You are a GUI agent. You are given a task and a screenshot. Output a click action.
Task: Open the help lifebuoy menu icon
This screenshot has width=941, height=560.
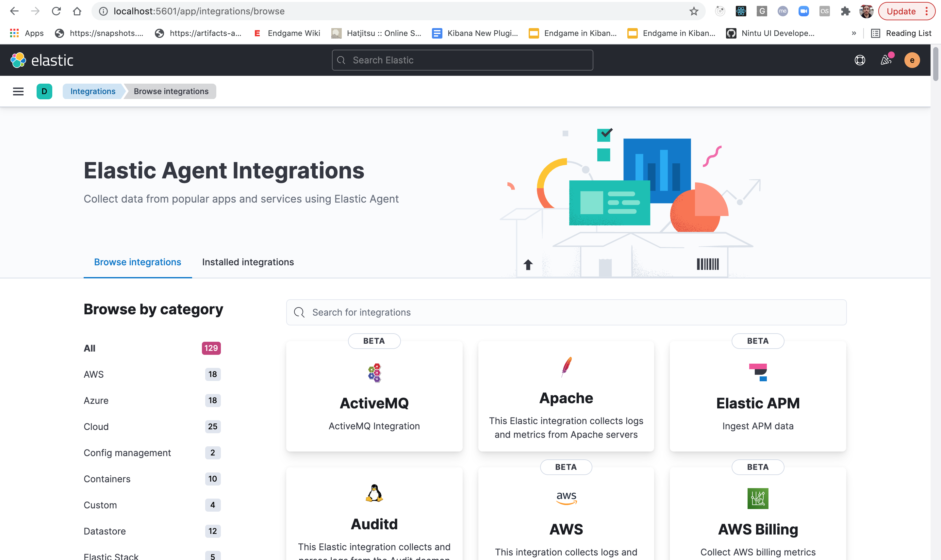860,60
